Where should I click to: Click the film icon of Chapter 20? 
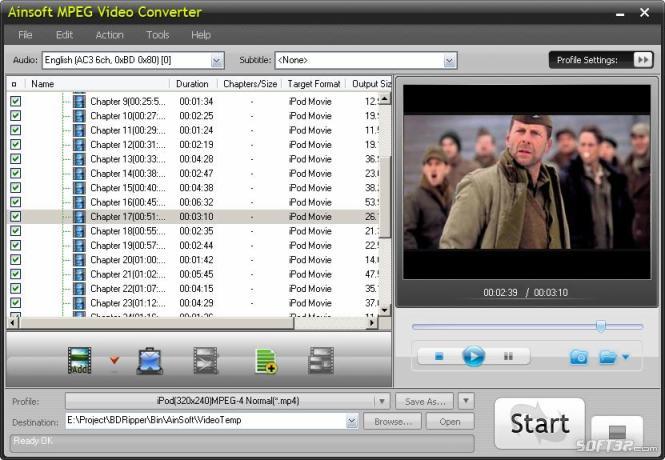79,260
